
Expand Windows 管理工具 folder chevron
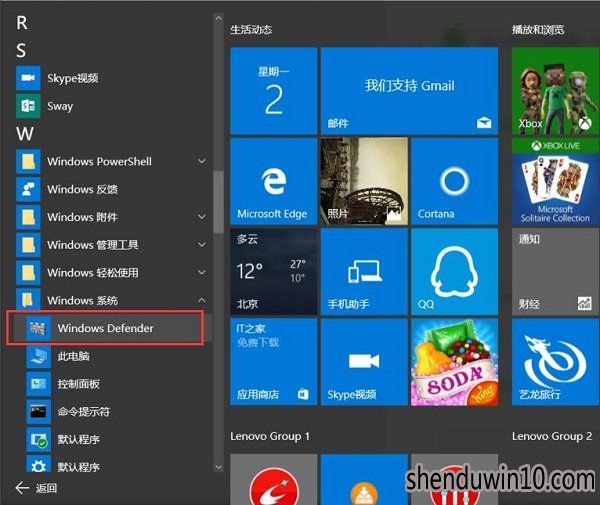[x=202, y=245]
